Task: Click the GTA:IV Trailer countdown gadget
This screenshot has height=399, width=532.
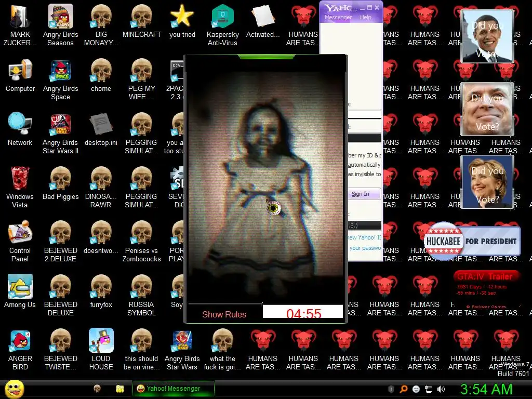Action: click(x=486, y=289)
